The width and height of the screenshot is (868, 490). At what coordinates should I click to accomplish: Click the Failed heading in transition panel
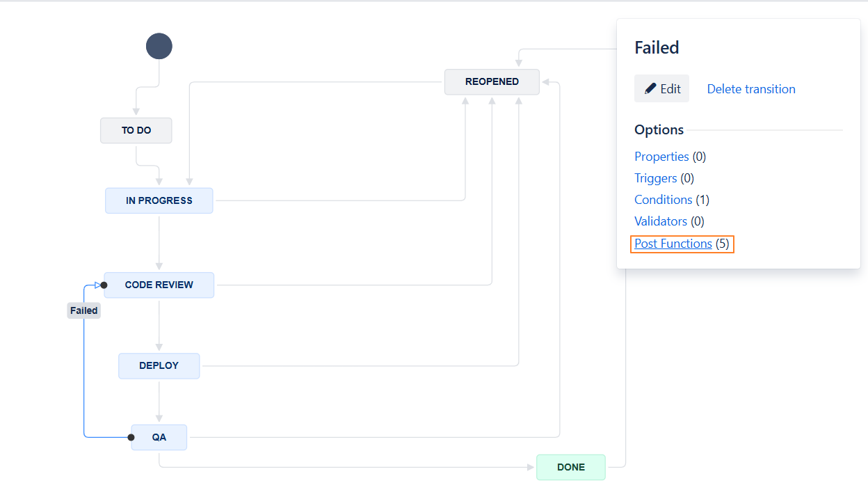(657, 47)
